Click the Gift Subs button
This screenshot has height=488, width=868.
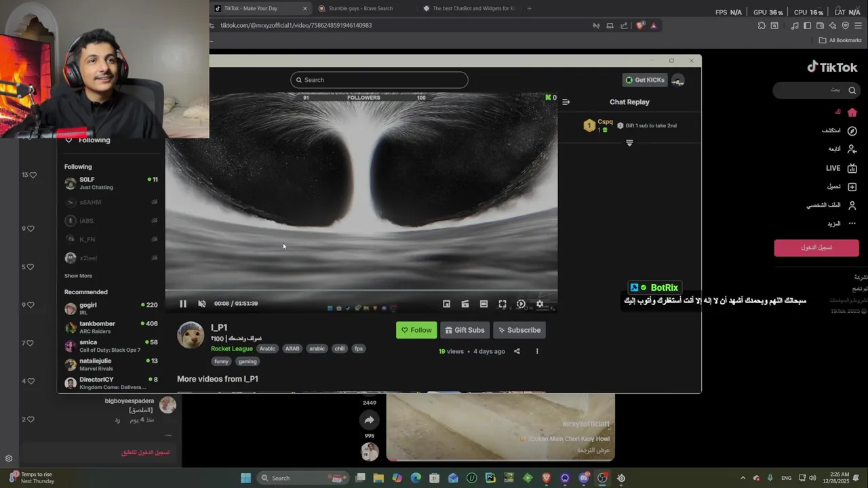pyautogui.click(x=465, y=330)
